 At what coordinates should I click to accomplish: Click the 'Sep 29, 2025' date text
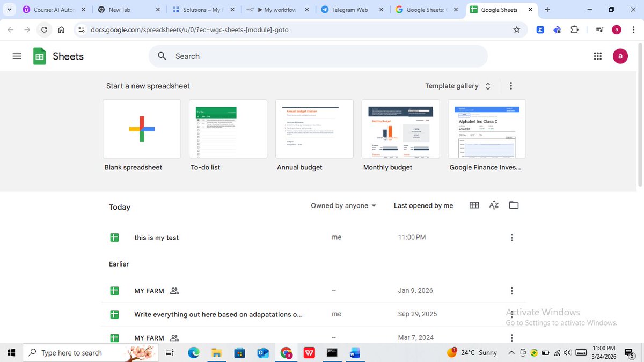coord(418,314)
